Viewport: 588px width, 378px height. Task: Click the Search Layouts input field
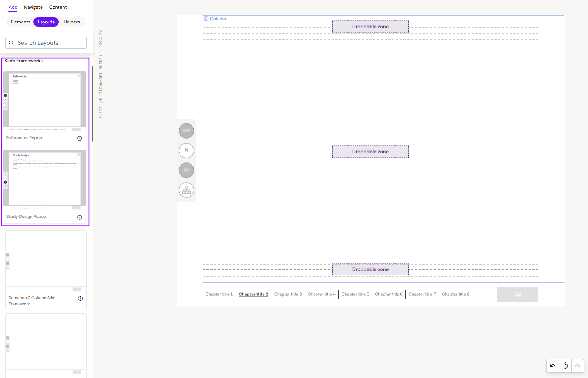(x=46, y=43)
